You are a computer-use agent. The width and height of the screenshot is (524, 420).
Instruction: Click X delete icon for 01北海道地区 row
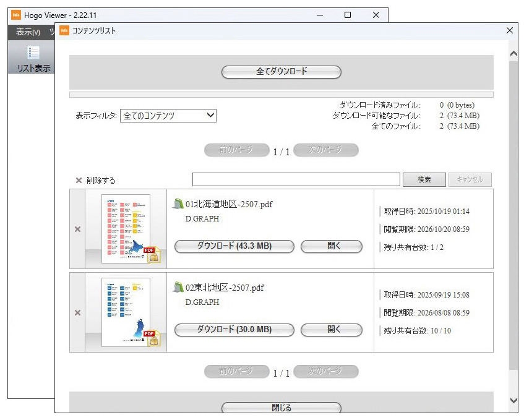coord(77,229)
